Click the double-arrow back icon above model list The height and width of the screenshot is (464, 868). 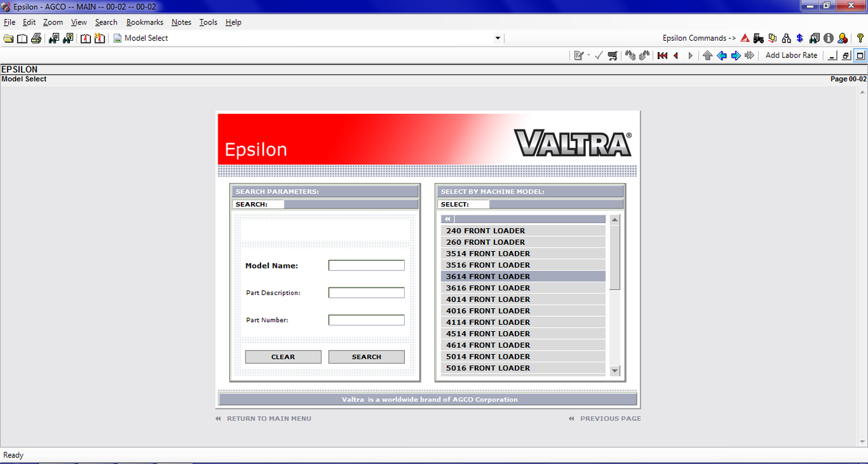[x=448, y=219]
